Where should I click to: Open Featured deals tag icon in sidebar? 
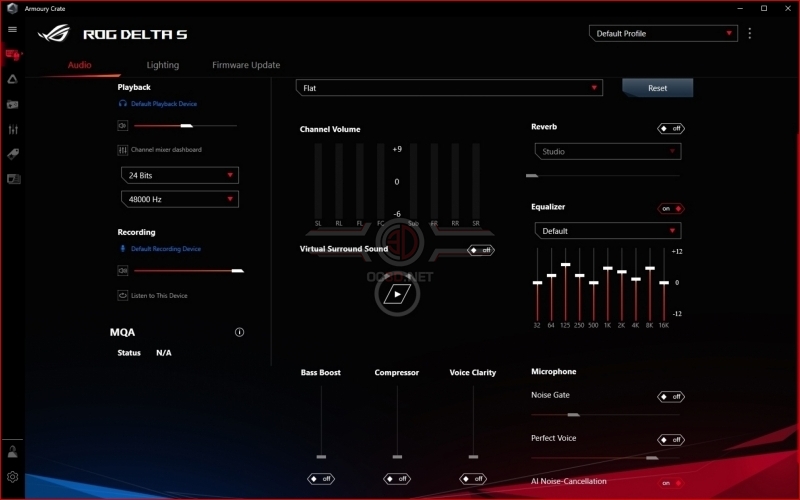click(x=13, y=154)
